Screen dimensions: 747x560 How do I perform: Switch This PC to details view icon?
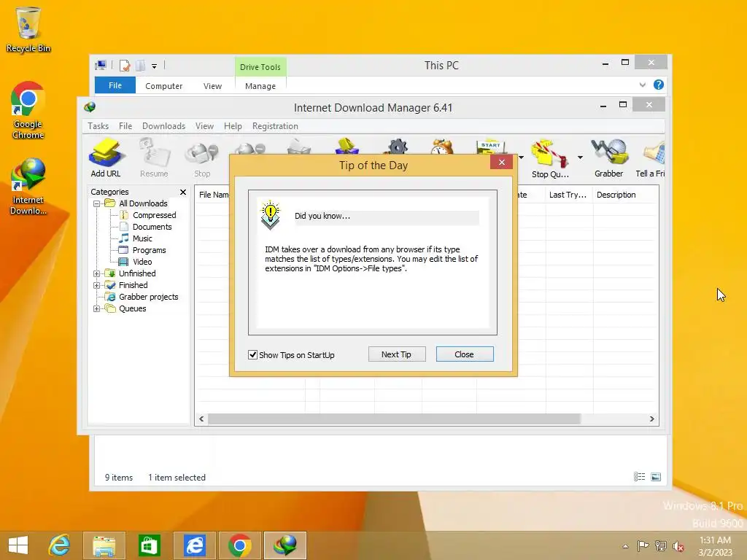(x=639, y=477)
